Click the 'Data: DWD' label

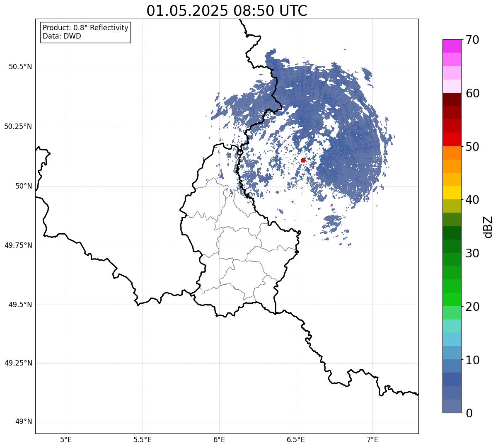tap(62, 36)
